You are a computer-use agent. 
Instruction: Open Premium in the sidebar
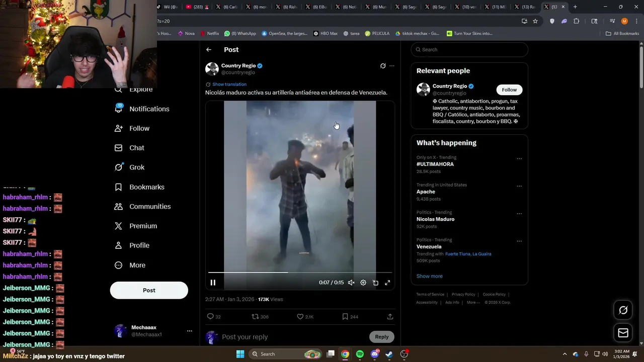click(136, 226)
